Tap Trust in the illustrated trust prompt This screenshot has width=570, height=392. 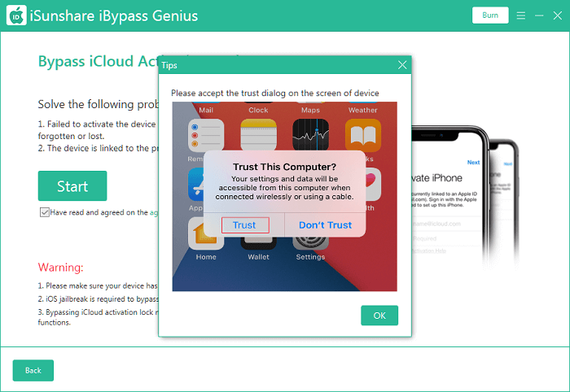tap(245, 225)
